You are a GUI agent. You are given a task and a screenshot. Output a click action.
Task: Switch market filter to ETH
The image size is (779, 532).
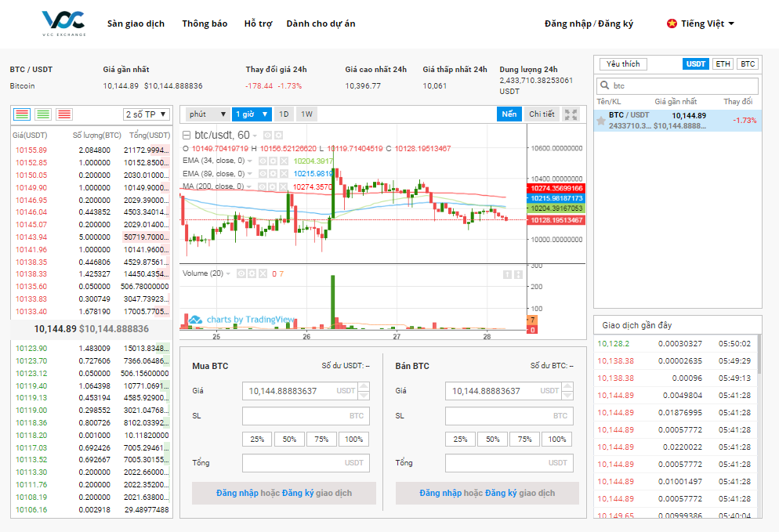coord(723,64)
